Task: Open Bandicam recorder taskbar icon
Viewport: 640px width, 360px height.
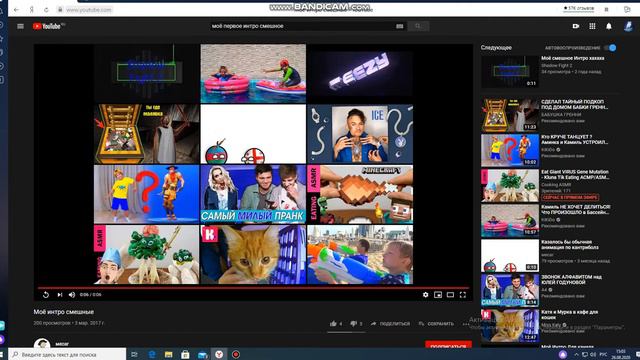Action: pyautogui.click(x=236, y=354)
